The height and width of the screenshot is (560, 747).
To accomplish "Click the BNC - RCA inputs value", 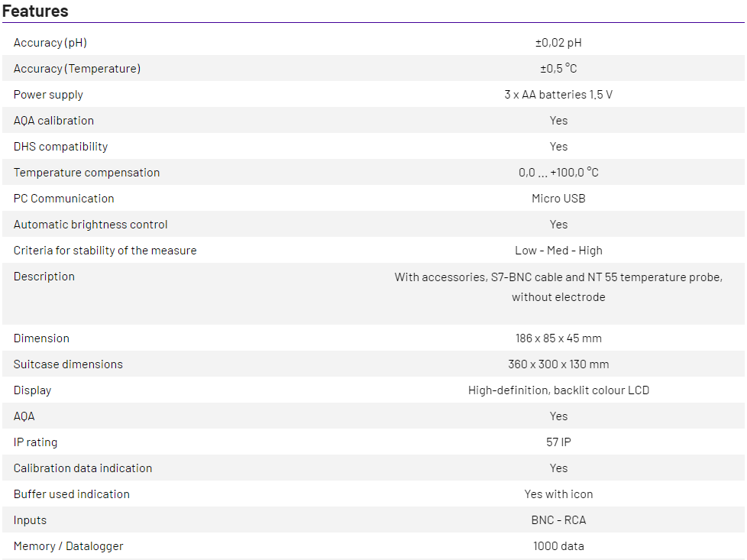I will click(x=558, y=520).
